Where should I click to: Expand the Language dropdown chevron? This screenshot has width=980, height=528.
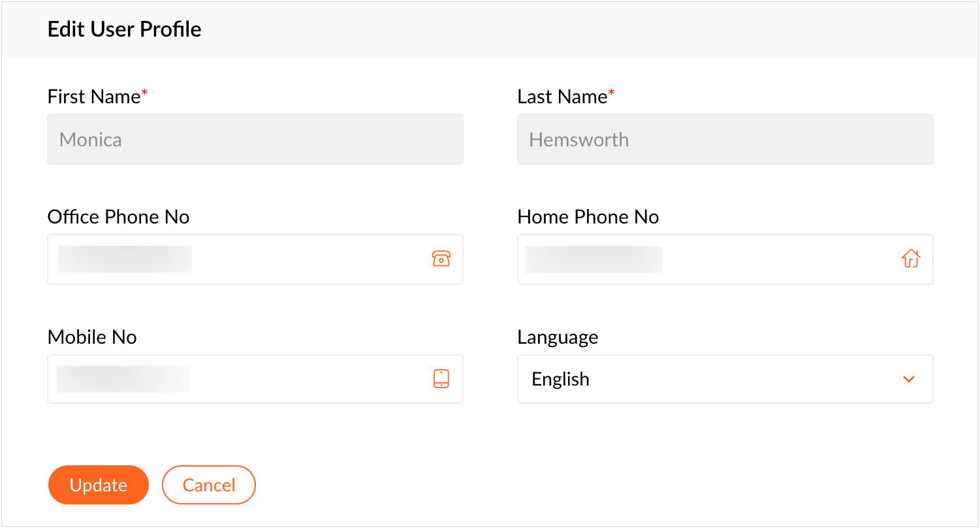click(908, 379)
